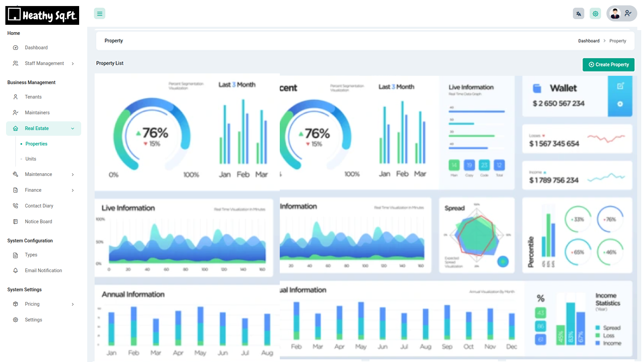Click the Contact Diary phone icon
The height and width of the screenshot is (362, 644).
point(15,206)
